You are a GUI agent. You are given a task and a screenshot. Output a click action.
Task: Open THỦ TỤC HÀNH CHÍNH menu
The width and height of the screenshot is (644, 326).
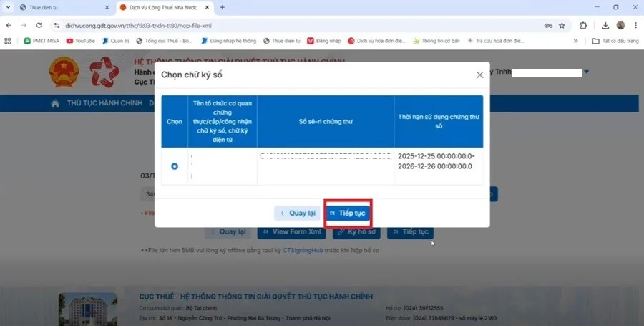click(x=104, y=103)
